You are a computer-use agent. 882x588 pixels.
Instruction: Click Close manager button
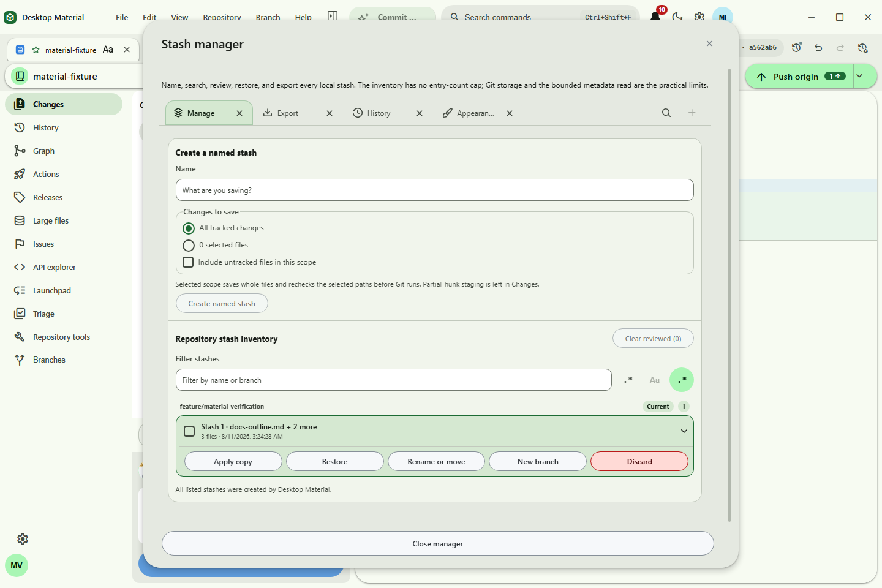pyautogui.click(x=438, y=543)
